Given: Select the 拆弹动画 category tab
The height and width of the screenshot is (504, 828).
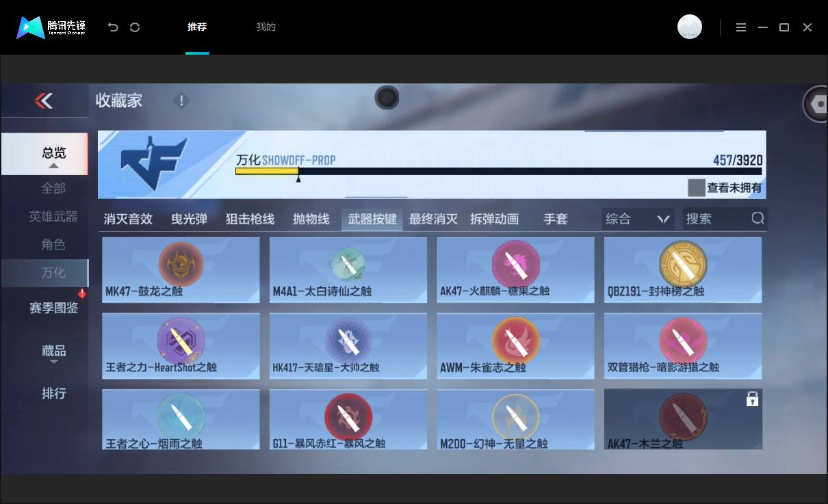Looking at the screenshot, I should click(494, 219).
